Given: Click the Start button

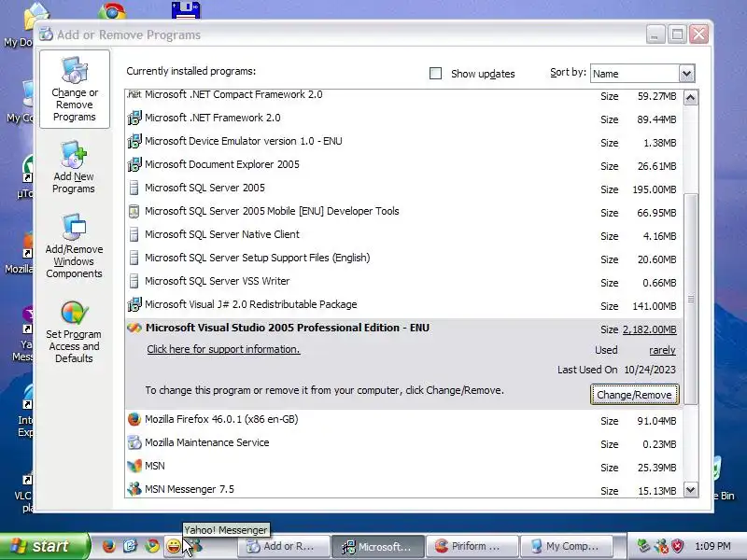Looking at the screenshot, I should pos(44,546).
